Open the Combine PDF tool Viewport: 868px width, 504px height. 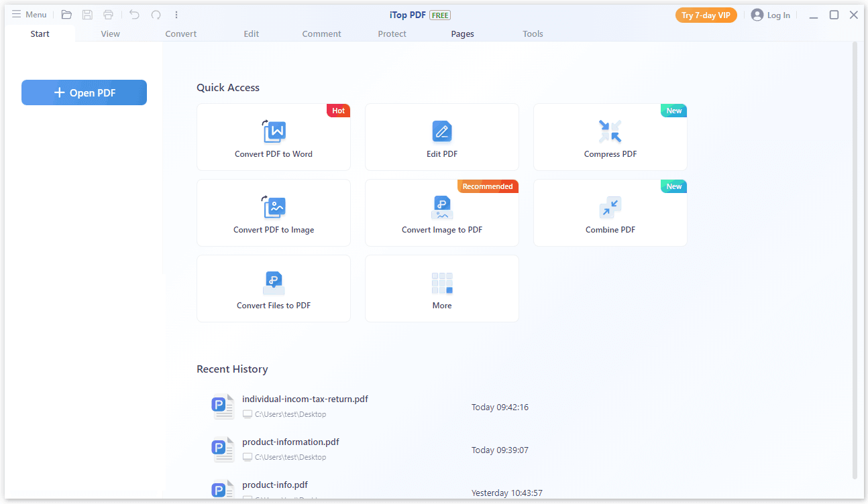610,213
